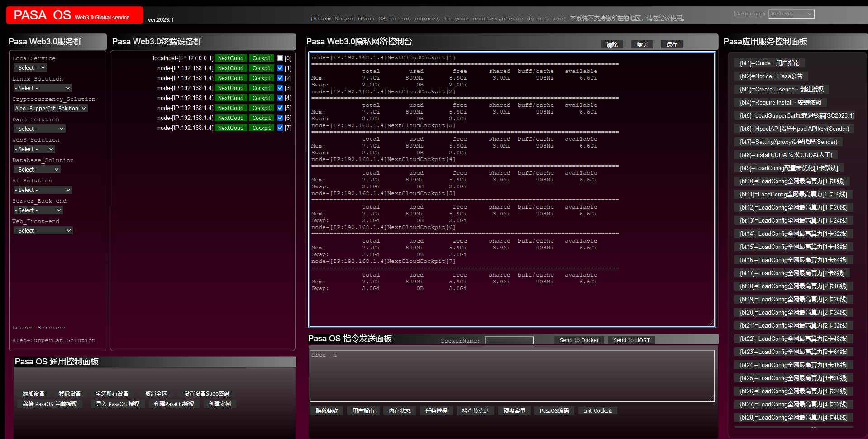Open the Dapp_Solution dropdown
The width and height of the screenshot is (868, 439).
point(39,129)
